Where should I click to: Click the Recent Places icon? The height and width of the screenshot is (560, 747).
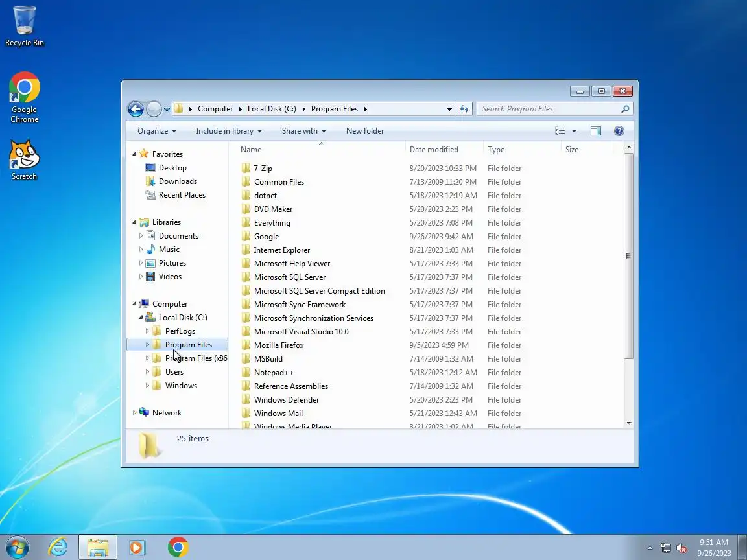[x=150, y=194]
